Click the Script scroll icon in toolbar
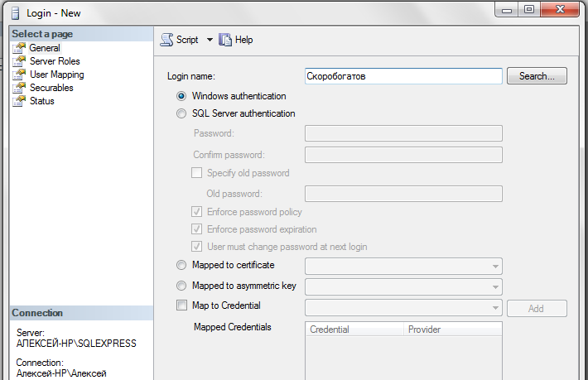The image size is (588, 380). [x=166, y=40]
